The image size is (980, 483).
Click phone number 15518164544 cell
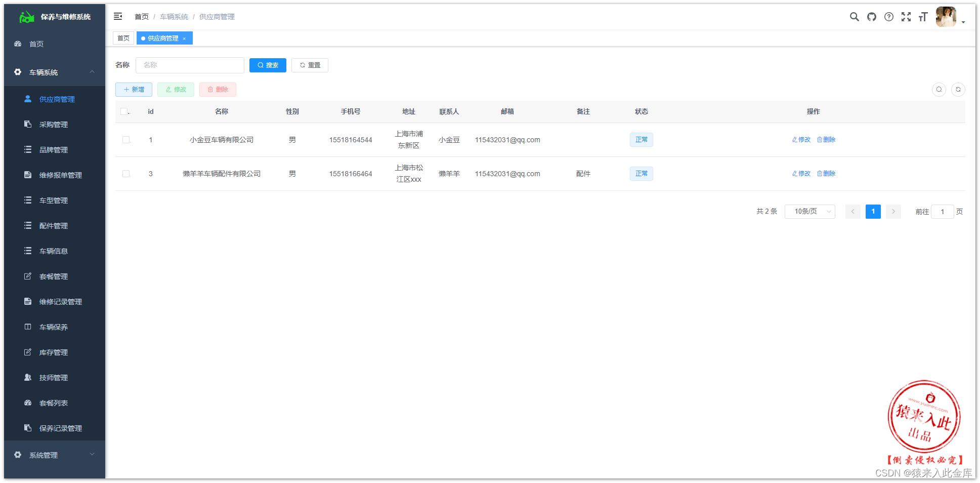pos(351,140)
